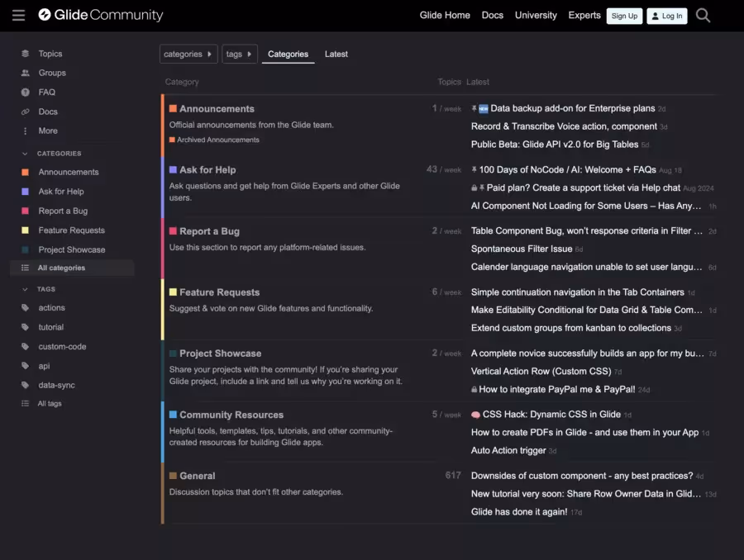Click the user icon in Log In button
The width and height of the screenshot is (744, 560).
(x=656, y=17)
